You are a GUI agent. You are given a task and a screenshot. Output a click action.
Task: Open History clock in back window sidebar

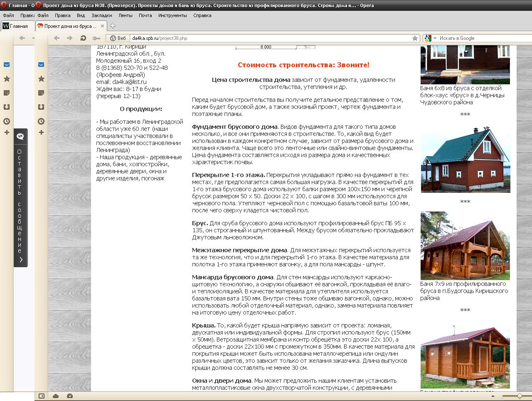tap(7, 121)
